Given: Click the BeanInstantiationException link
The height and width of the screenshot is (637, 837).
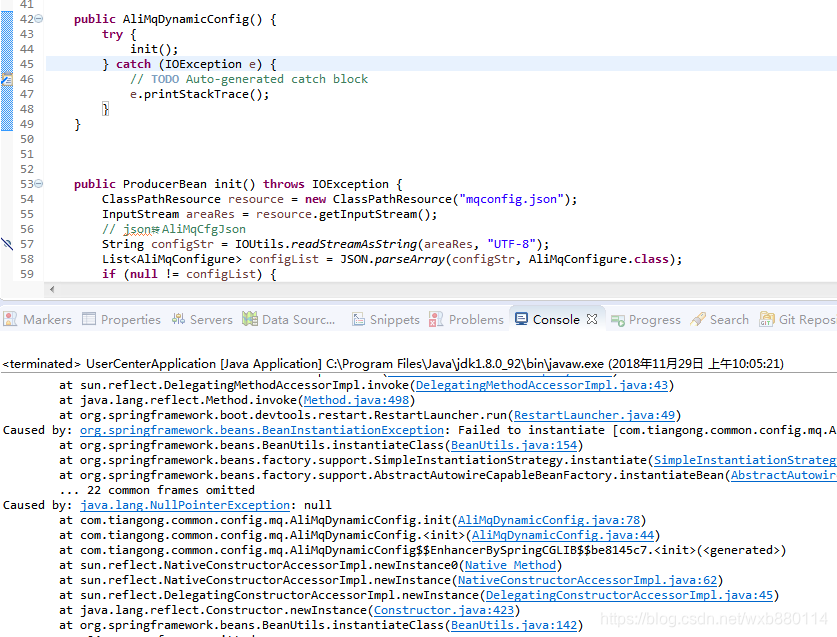Looking at the screenshot, I should click(x=262, y=430).
